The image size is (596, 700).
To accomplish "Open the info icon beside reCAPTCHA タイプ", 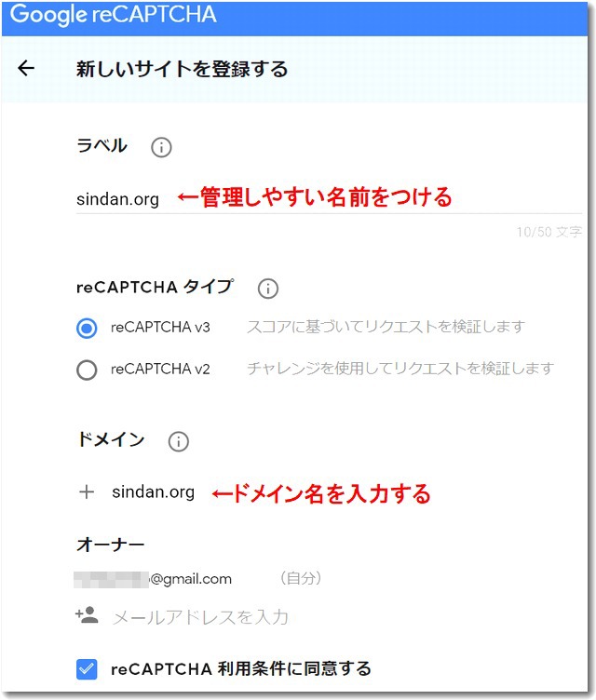I will (268, 289).
